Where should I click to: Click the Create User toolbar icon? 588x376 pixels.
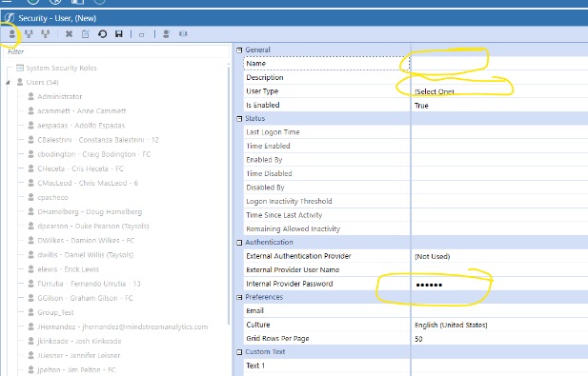(x=12, y=34)
